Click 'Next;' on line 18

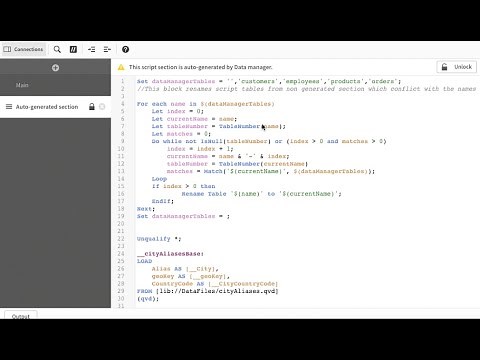(x=146, y=209)
